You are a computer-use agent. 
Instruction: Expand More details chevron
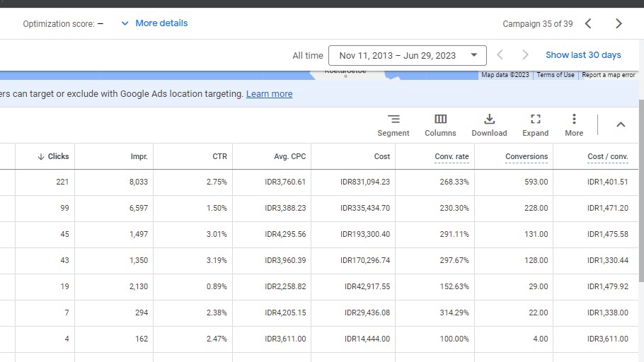125,23
